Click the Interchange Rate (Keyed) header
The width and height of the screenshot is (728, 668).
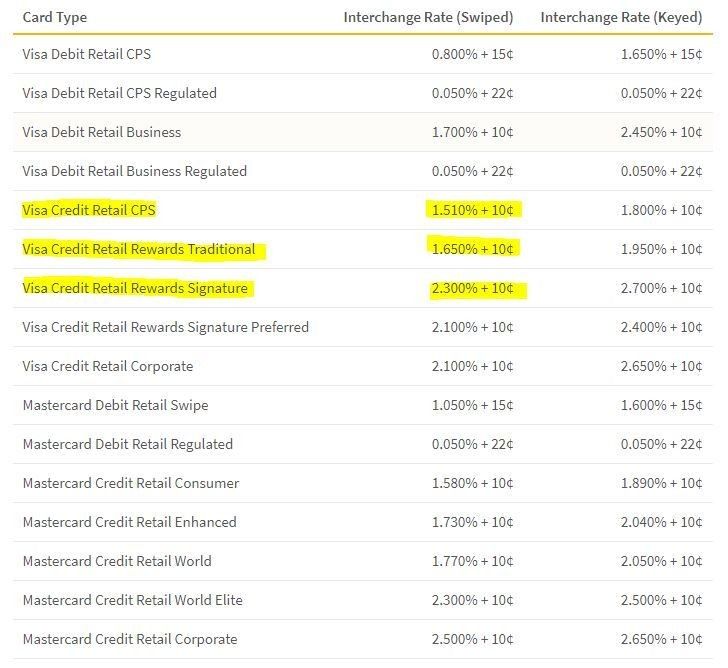tap(621, 17)
